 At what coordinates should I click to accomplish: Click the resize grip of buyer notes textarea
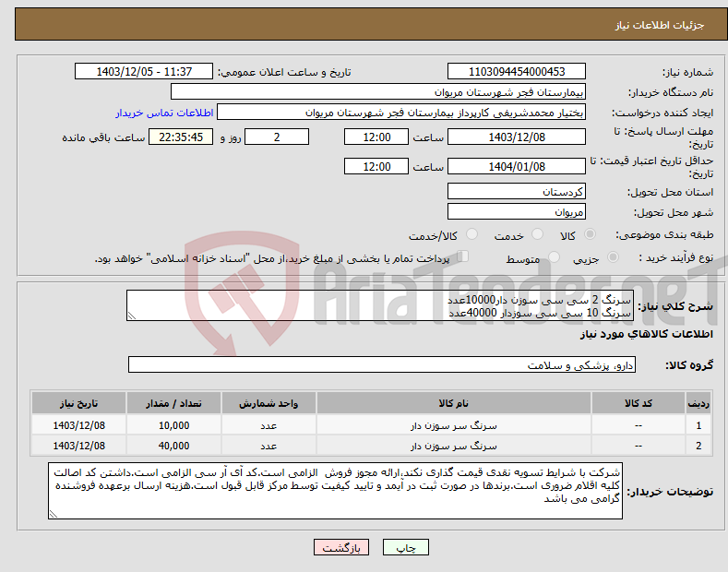54,515
